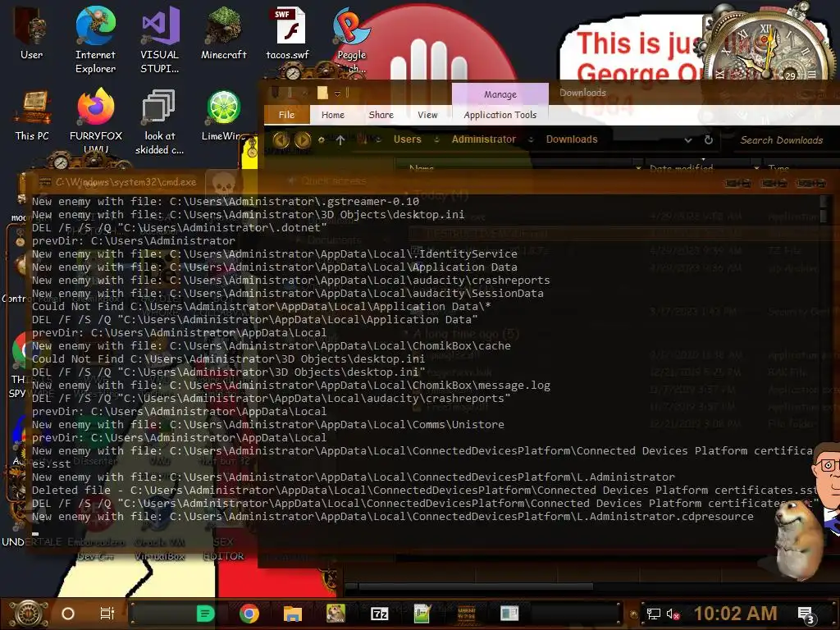The width and height of the screenshot is (840, 630).
Task: Open the Notepad++ taskbar icon
Action: click(422, 614)
